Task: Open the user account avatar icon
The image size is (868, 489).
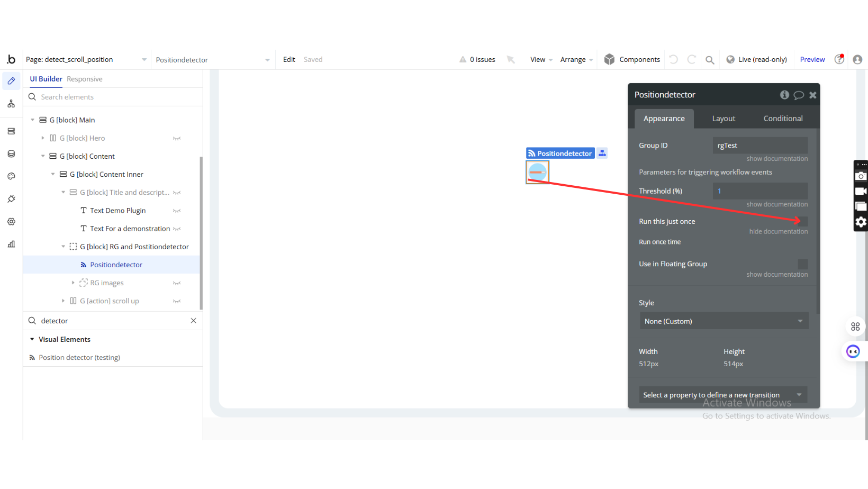Action: [857, 59]
